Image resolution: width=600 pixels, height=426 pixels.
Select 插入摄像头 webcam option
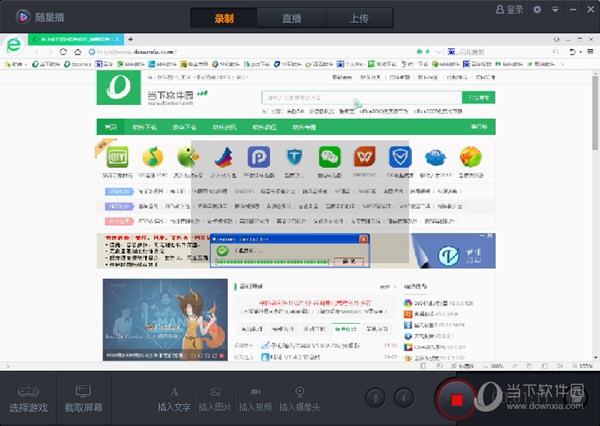pyautogui.click(x=300, y=399)
